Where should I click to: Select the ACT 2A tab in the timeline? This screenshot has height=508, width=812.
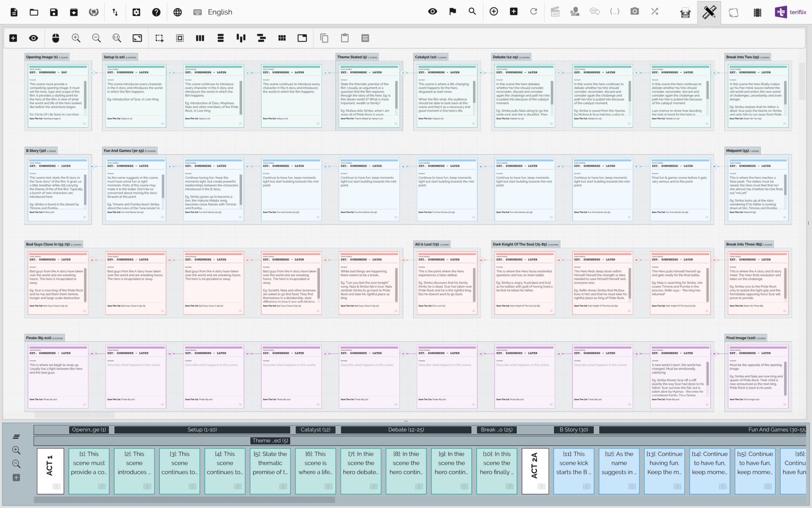(x=535, y=471)
